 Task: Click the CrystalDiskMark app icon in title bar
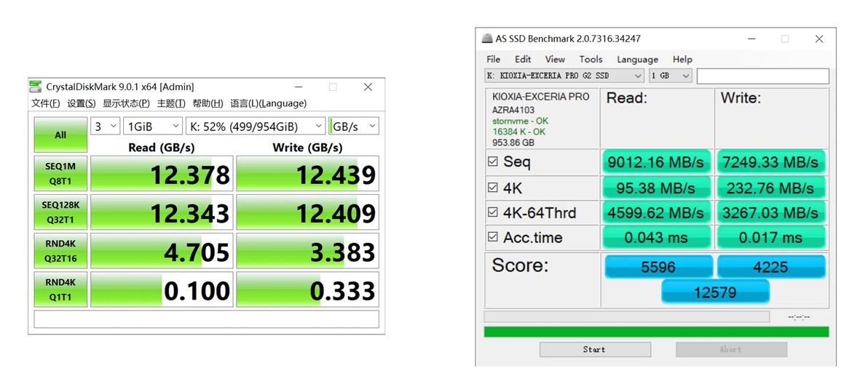36,87
